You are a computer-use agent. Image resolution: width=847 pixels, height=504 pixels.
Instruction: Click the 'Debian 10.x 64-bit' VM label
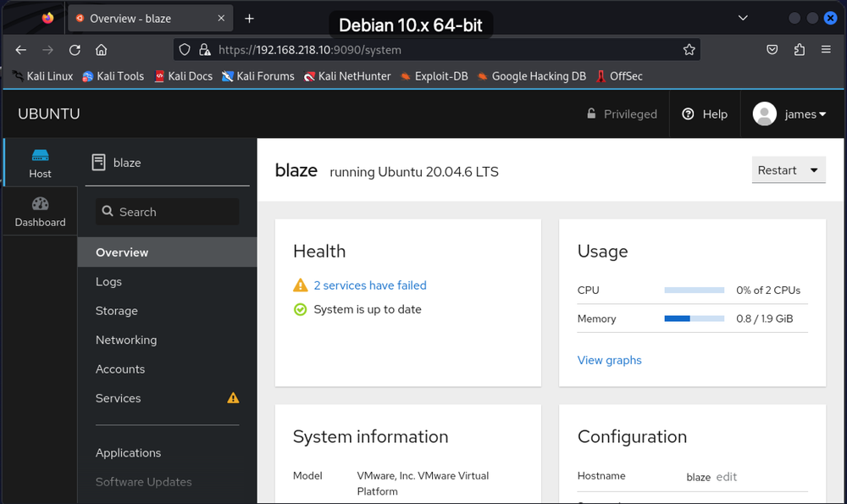coord(411,25)
